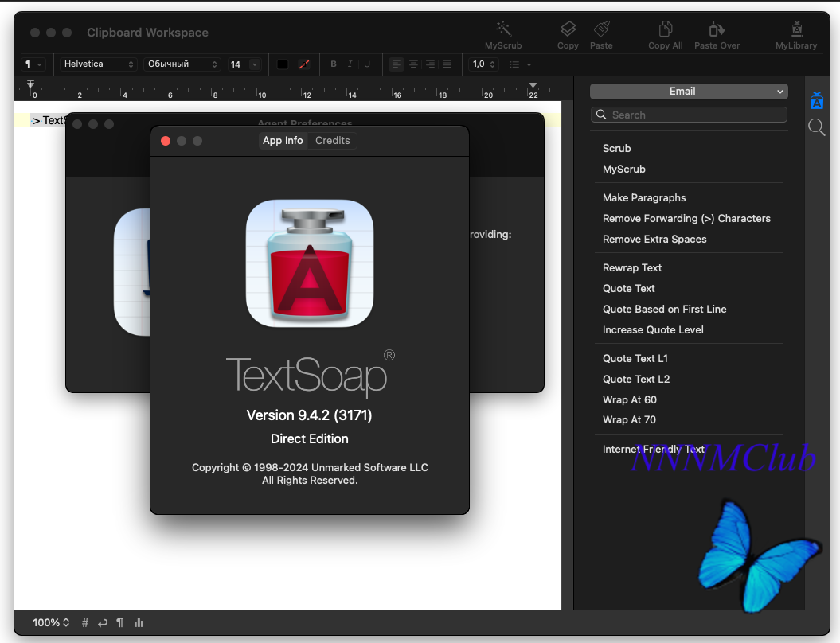Select Quote Based on First Line

664,309
